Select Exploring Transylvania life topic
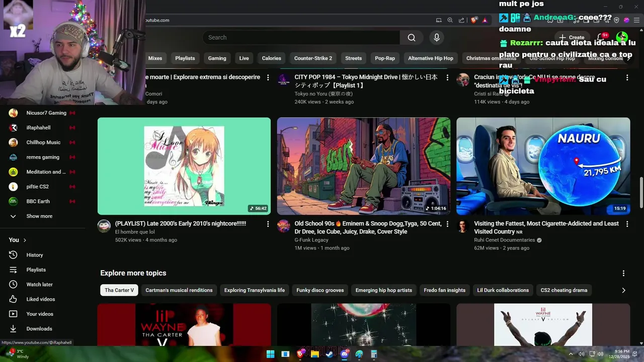 pyautogui.click(x=255, y=290)
